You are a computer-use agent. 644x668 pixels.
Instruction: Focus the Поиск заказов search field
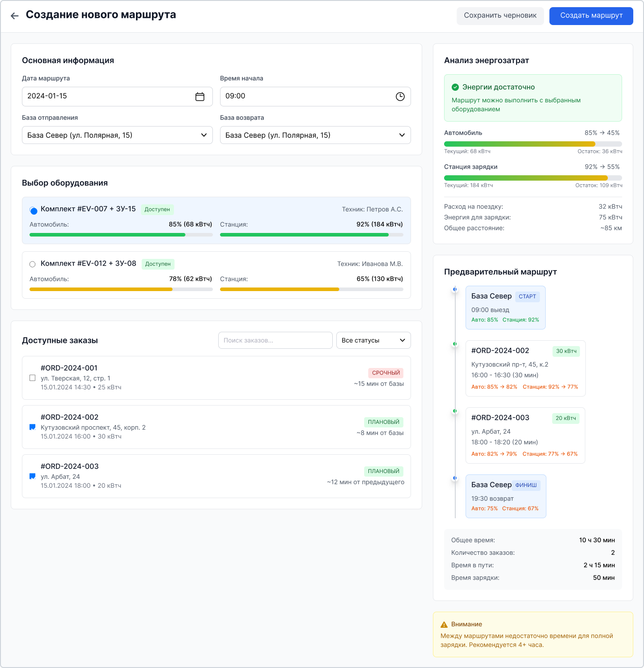pyautogui.click(x=275, y=340)
